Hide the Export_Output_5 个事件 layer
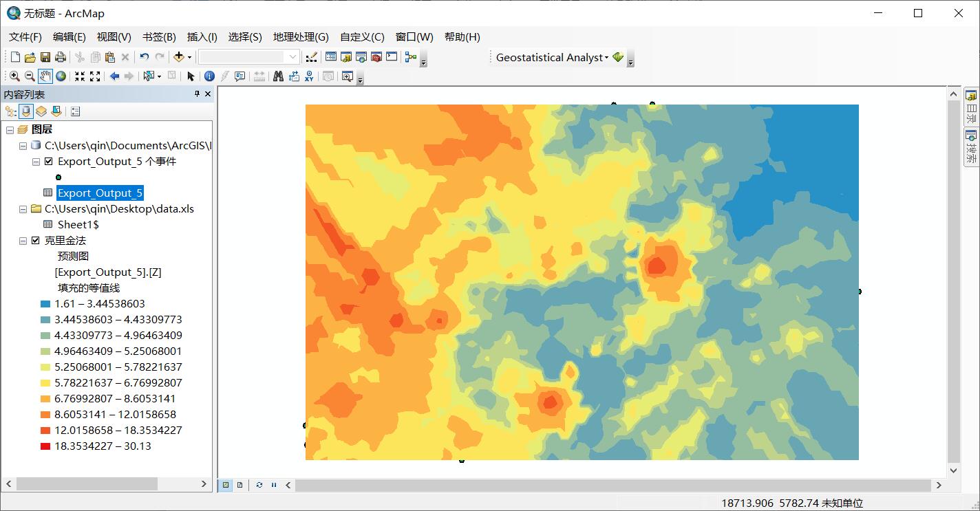The height and width of the screenshot is (511, 980). 48,162
